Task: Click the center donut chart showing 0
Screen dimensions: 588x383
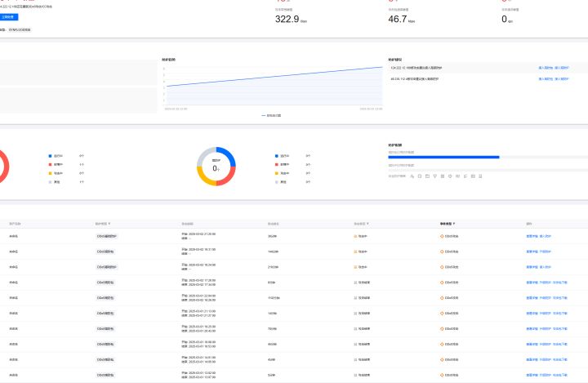Action: (216, 167)
